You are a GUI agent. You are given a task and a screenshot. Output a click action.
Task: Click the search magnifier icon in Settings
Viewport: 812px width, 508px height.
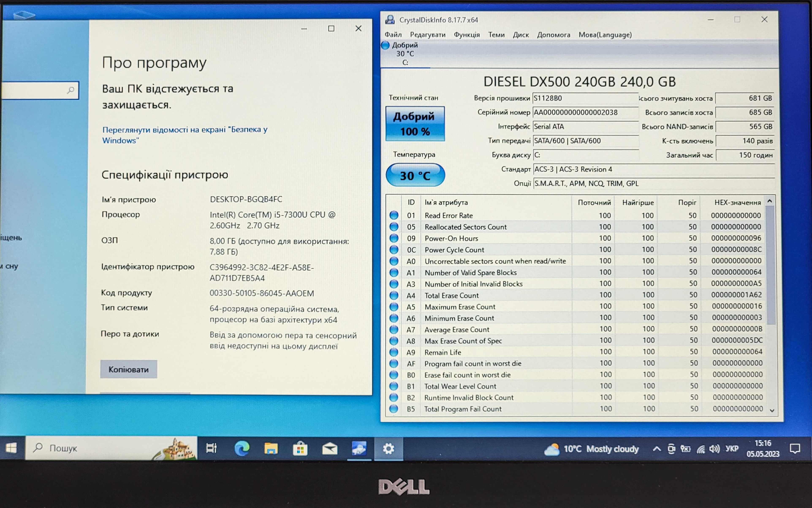pos(71,90)
